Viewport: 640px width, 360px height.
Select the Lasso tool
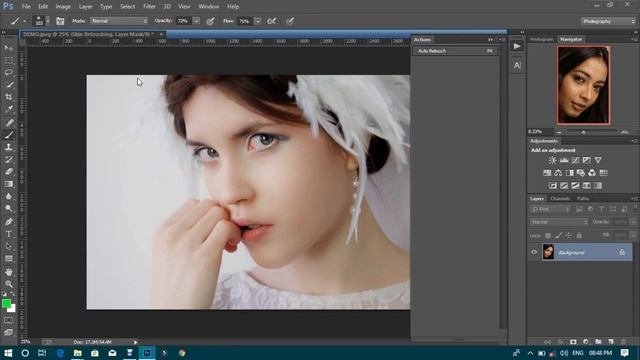point(9,73)
